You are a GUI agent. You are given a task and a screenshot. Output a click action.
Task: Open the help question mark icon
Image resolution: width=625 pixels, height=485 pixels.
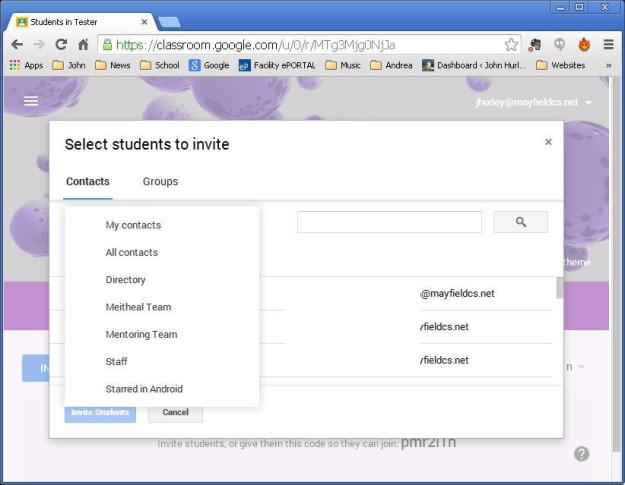[x=582, y=454]
